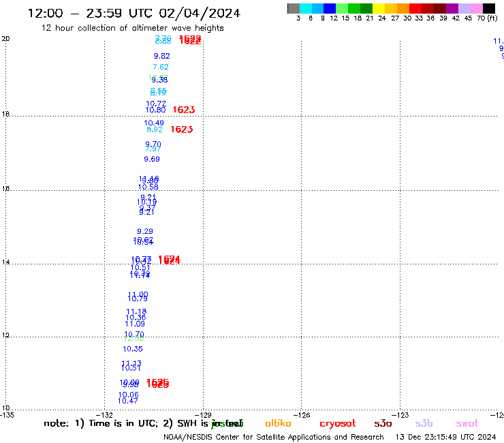Click the yellow swatch in the height legend
The image size is (504, 443).
pos(379,8)
